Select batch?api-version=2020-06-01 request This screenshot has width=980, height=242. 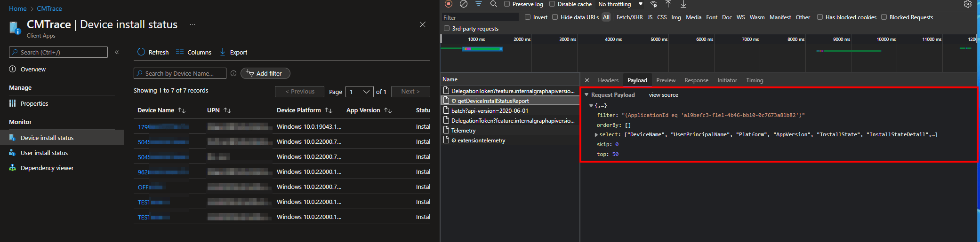point(510,110)
